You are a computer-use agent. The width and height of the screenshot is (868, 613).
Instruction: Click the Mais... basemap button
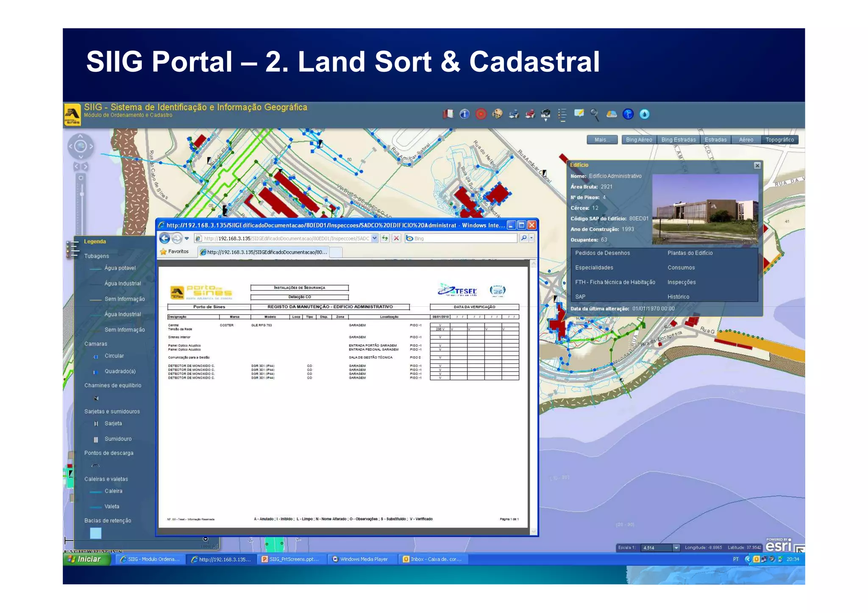(x=602, y=140)
